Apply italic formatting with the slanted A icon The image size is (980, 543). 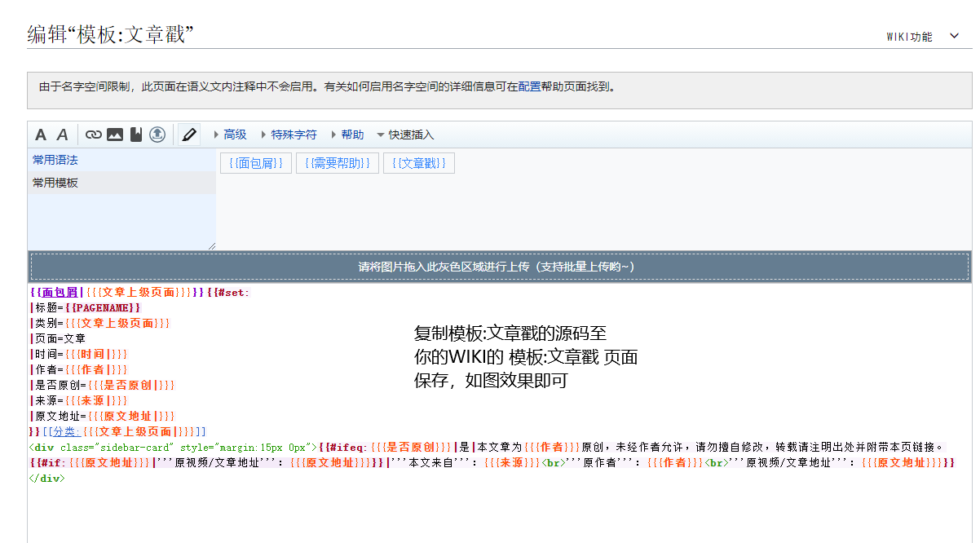point(62,135)
